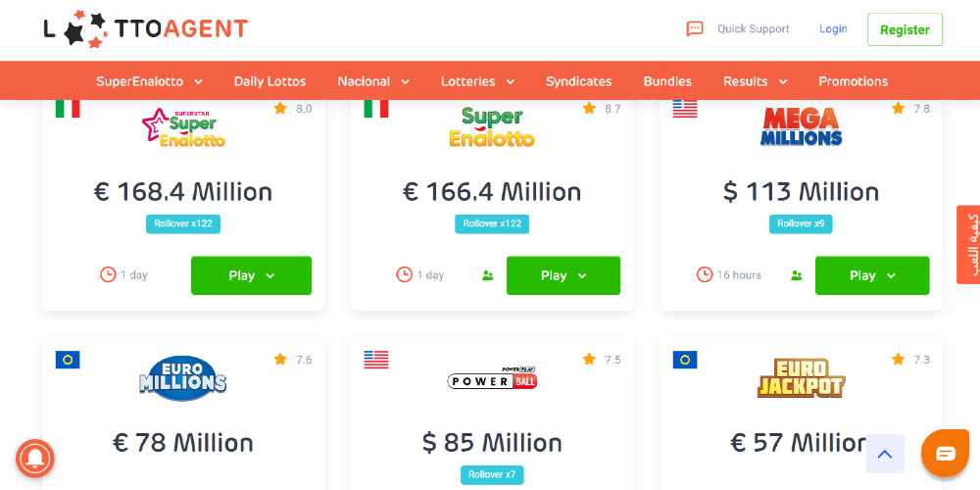The height and width of the screenshot is (490, 980).
Task: Click syndicate group icon on Mega Millions card
Action: [797, 275]
